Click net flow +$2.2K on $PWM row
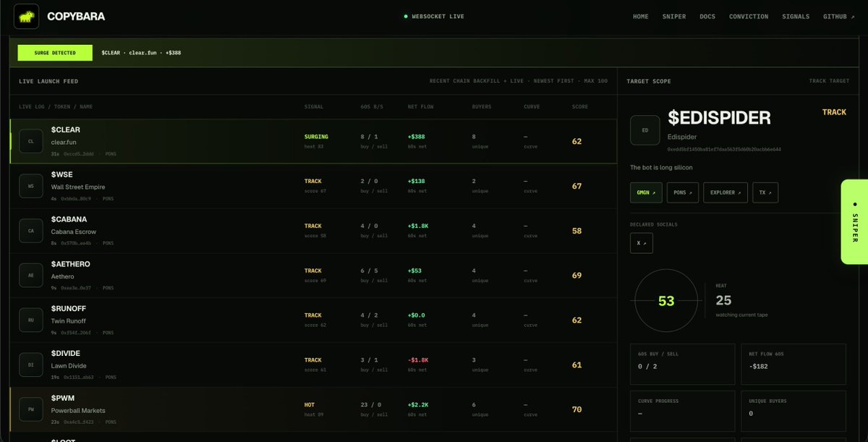 pyautogui.click(x=418, y=404)
